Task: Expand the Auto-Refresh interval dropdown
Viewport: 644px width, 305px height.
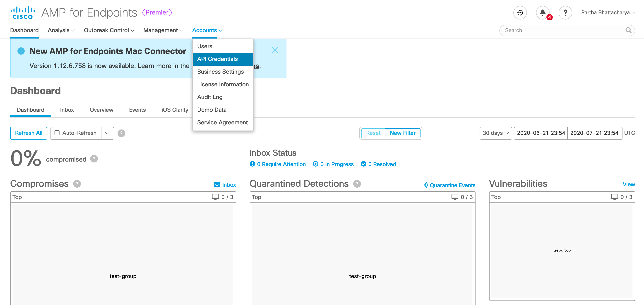Action: pos(107,133)
